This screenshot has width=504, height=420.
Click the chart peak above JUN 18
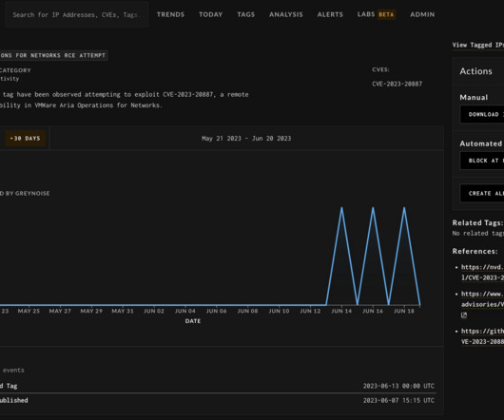point(404,208)
